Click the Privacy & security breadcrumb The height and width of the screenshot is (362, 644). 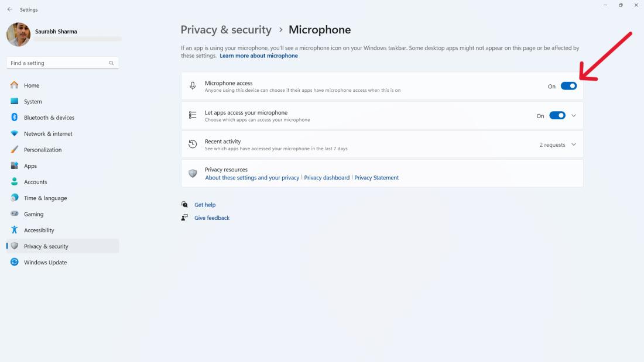click(226, 30)
